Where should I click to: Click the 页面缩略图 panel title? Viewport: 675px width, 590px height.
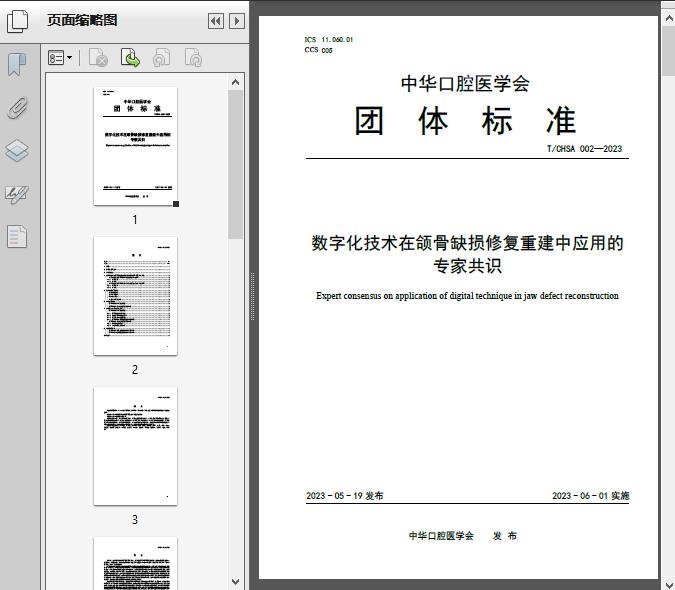tap(82, 20)
